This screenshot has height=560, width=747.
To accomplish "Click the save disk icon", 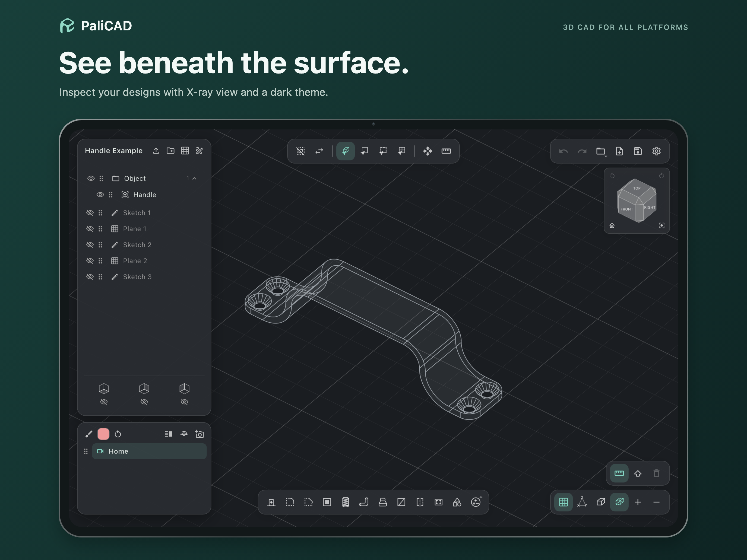I will point(638,151).
